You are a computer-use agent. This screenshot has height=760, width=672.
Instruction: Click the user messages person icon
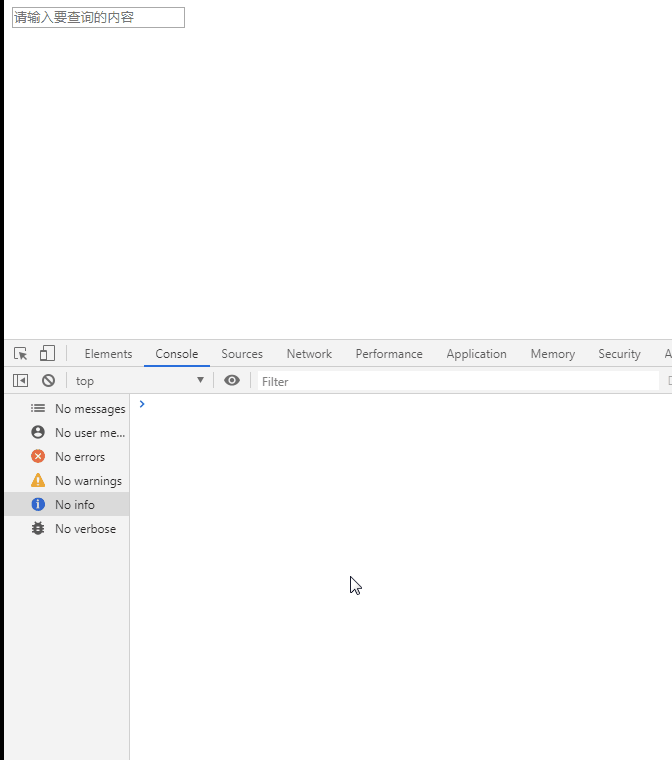38,432
